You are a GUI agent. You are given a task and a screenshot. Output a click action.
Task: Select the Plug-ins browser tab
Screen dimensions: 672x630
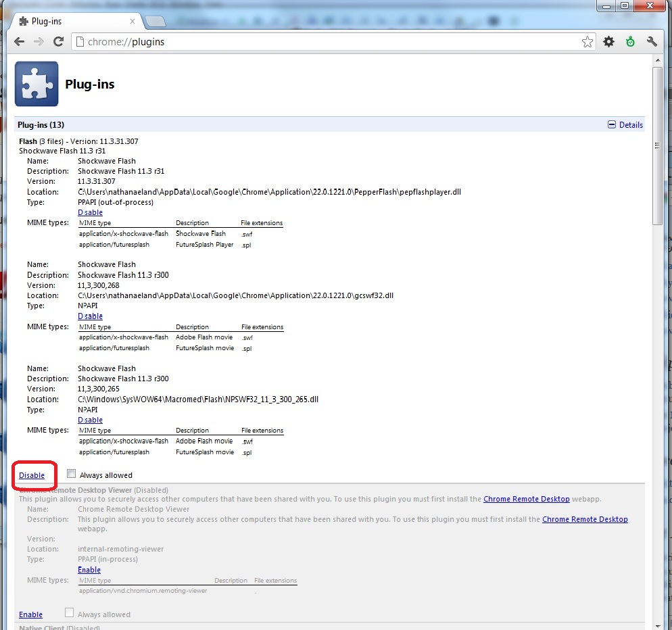click(77, 21)
